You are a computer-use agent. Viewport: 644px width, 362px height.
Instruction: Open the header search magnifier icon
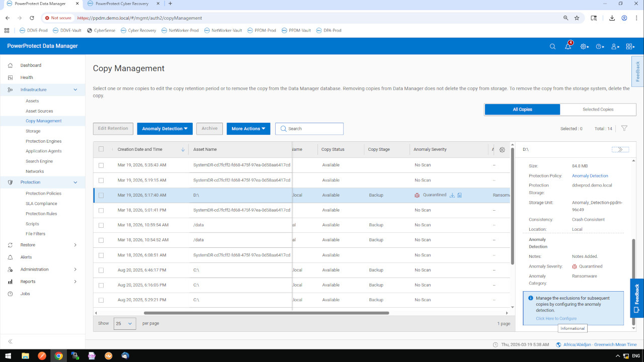pos(552,46)
